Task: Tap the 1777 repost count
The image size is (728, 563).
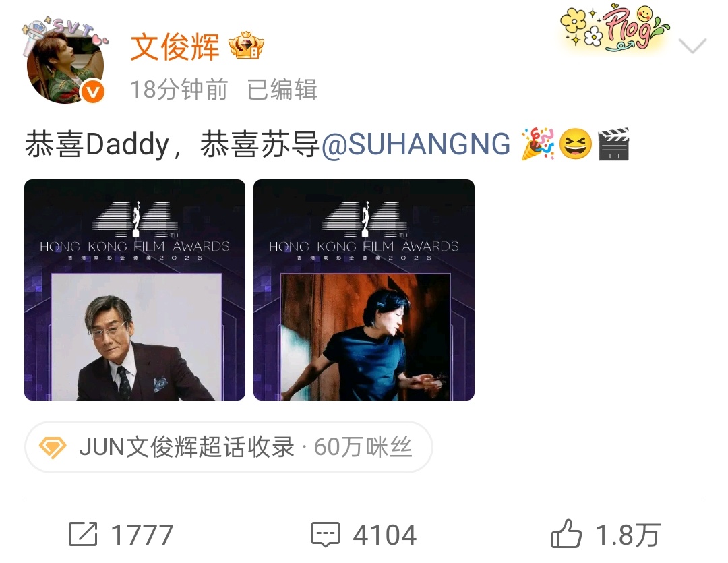Action: (x=142, y=535)
